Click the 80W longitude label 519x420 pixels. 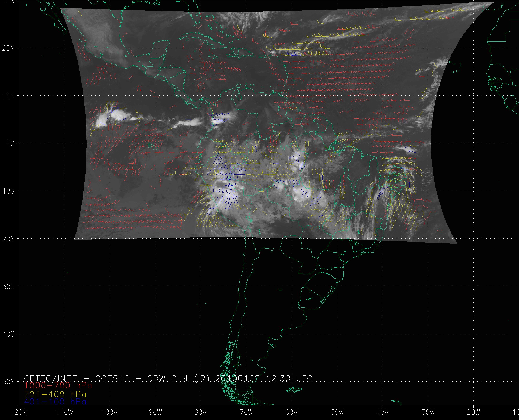[x=201, y=412]
